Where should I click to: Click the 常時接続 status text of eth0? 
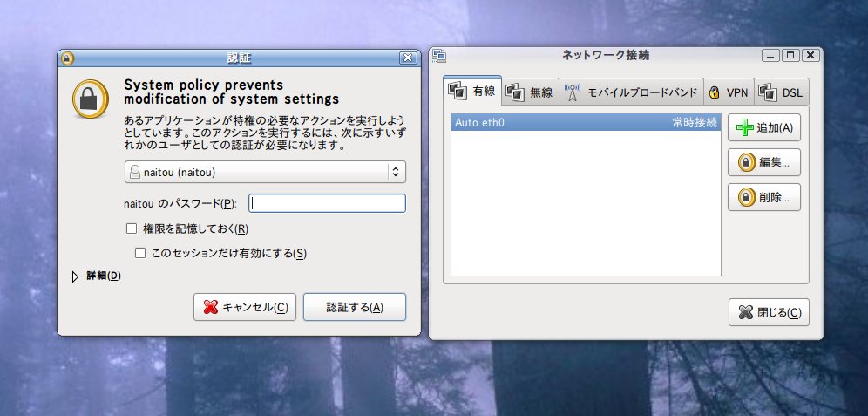(695, 122)
